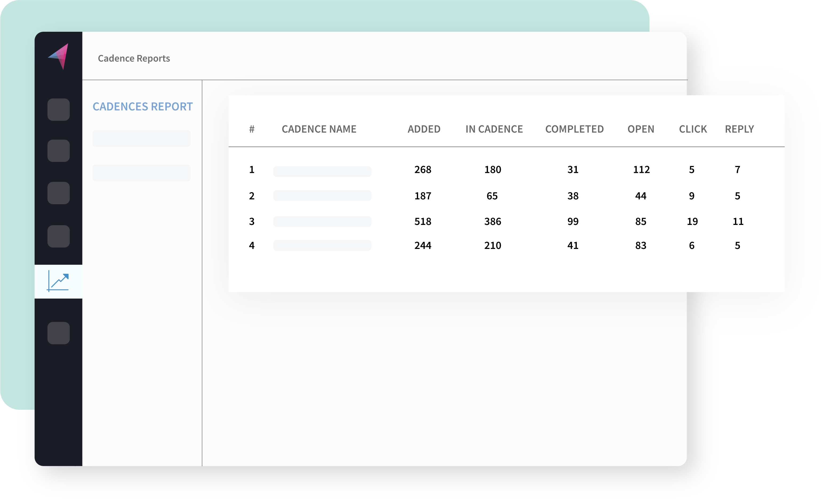The height and width of the screenshot is (504, 835).
Task: Click the CADENCE NAME column header
Action: [x=318, y=129]
